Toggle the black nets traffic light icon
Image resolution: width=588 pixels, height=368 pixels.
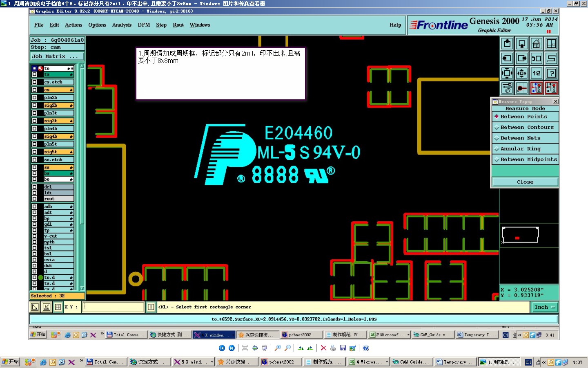click(x=551, y=88)
